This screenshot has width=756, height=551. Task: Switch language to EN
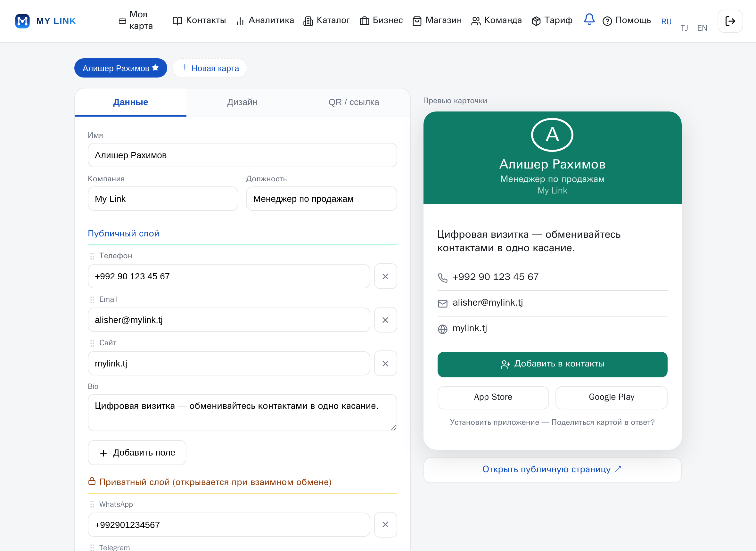pyautogui.click(x=702, y=28)
